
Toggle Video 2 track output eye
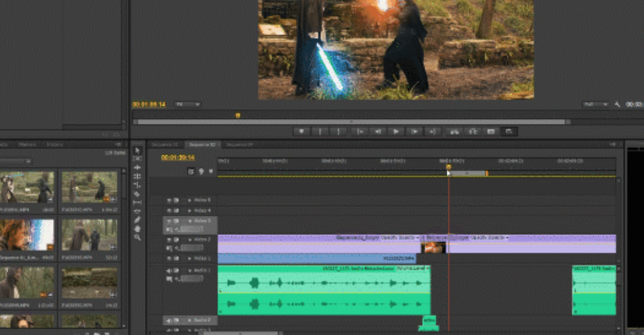(169, 240)
